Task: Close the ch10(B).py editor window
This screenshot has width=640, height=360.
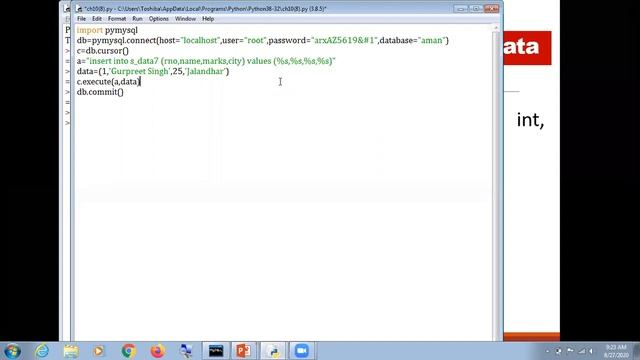Action: click(491, 9)
